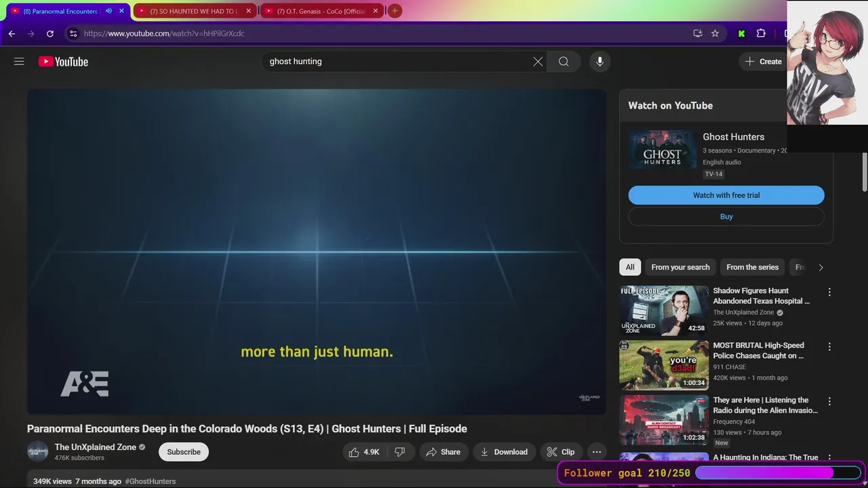This screenshot has height=488, width=868.
Task: Click the Follower goal progress bar
Action: pyautogui.click(x=778, y=473)
